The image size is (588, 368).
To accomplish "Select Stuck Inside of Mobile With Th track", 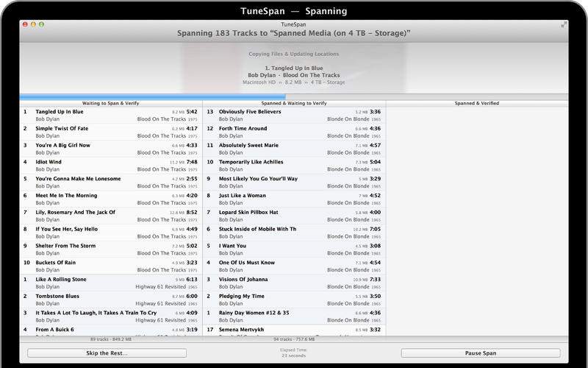I will (x=294, y=233).
